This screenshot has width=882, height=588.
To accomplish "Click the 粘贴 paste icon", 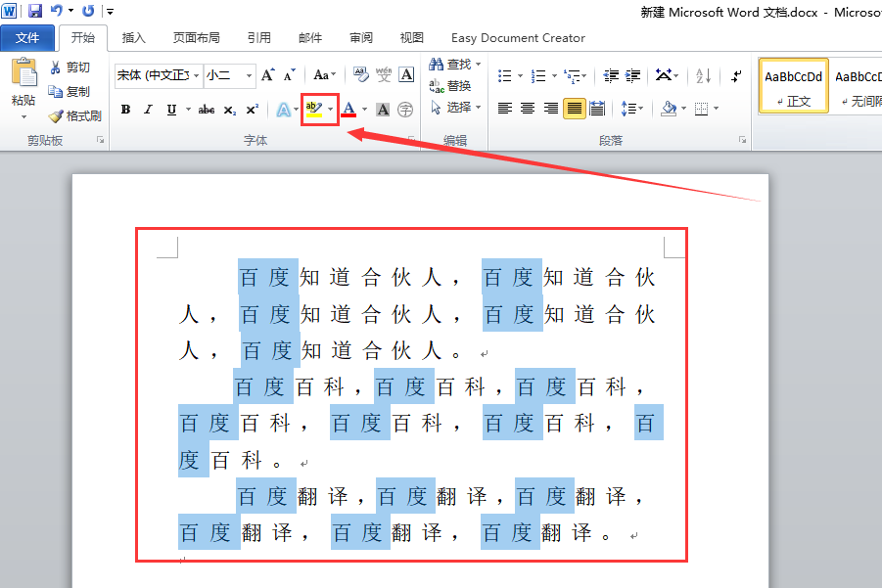I will coord(23,73).
